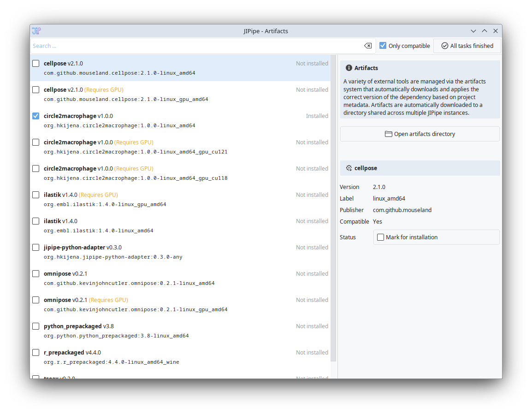
Task: Maximize window using the up chevron icon
Action: coord(484,31)
